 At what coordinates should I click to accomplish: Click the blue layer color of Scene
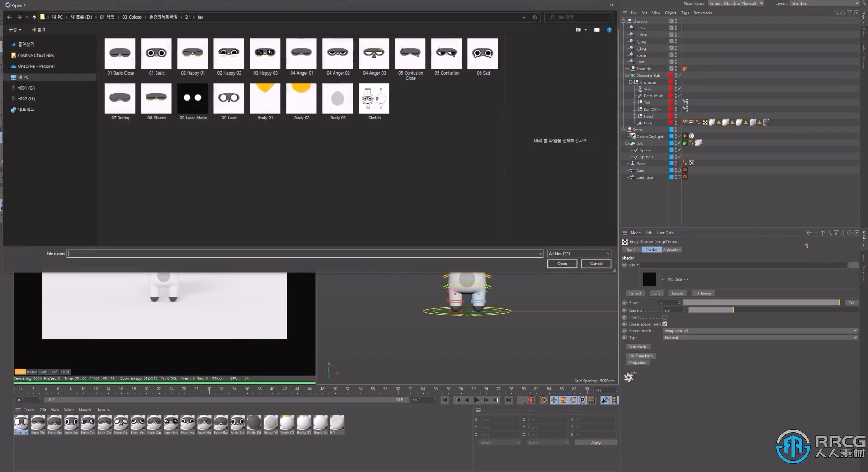[671, 130]
